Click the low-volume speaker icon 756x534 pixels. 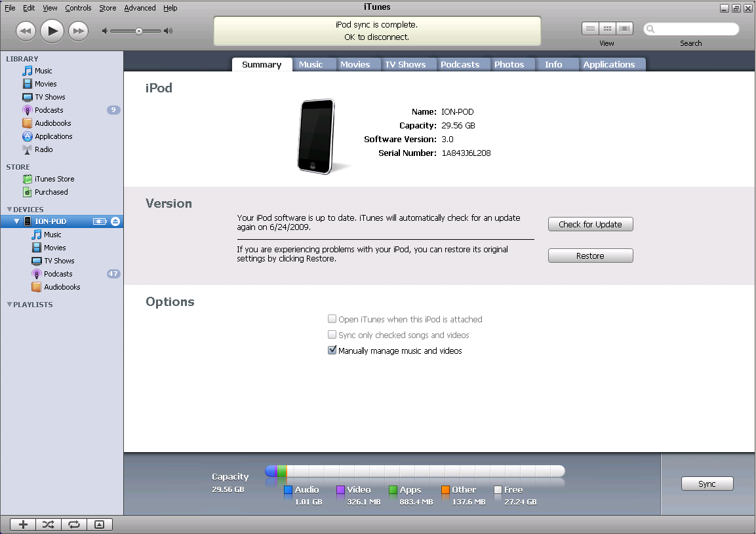pyautogui.click(x=105, y=31)
